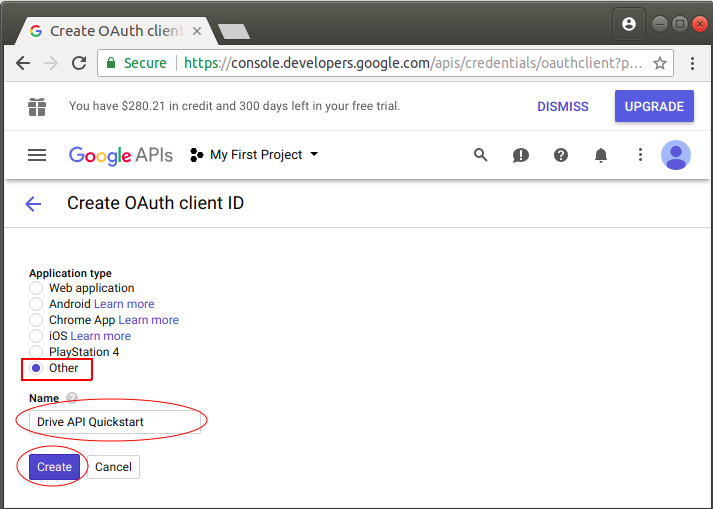
Task: Select Android application type
Action: point(36,304)
